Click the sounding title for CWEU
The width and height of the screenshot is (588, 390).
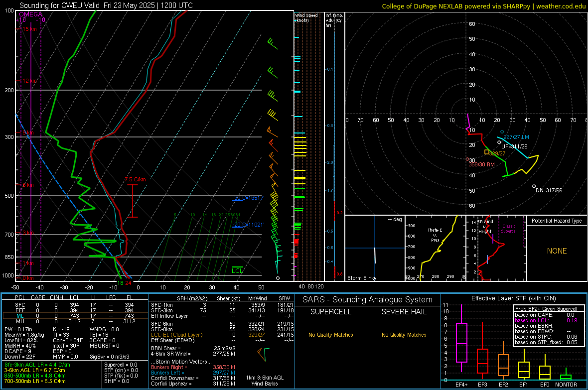coord(106,5)
